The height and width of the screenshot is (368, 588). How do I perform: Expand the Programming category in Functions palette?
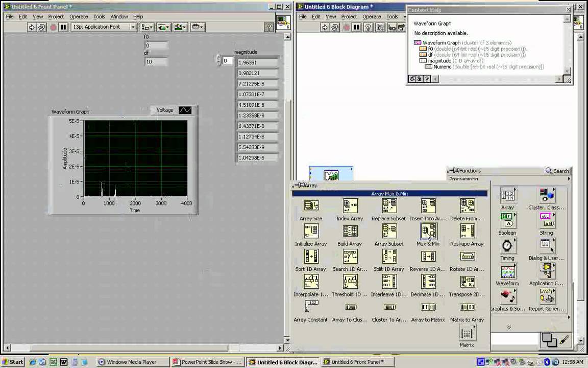click(509, 179)
